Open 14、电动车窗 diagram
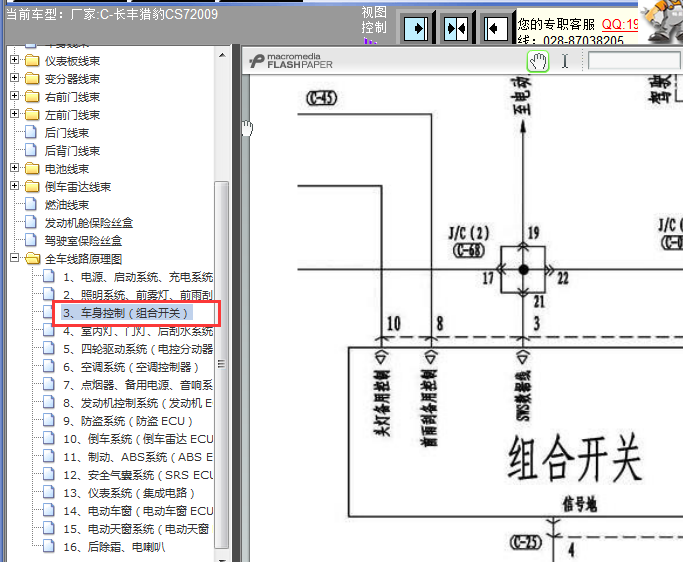This screenshot has height=562, width=683. [x=138, y=511]
